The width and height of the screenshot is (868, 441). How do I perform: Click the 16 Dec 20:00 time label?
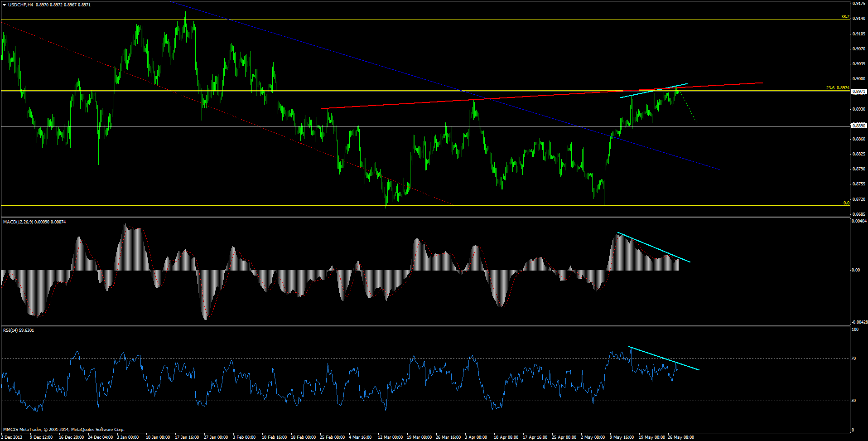[71, 437]
